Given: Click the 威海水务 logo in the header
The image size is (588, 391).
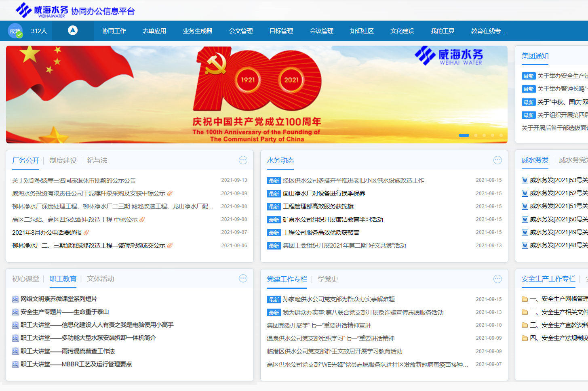Looking at the screenshot, I should pyautogui.click(x=42, y=10).
